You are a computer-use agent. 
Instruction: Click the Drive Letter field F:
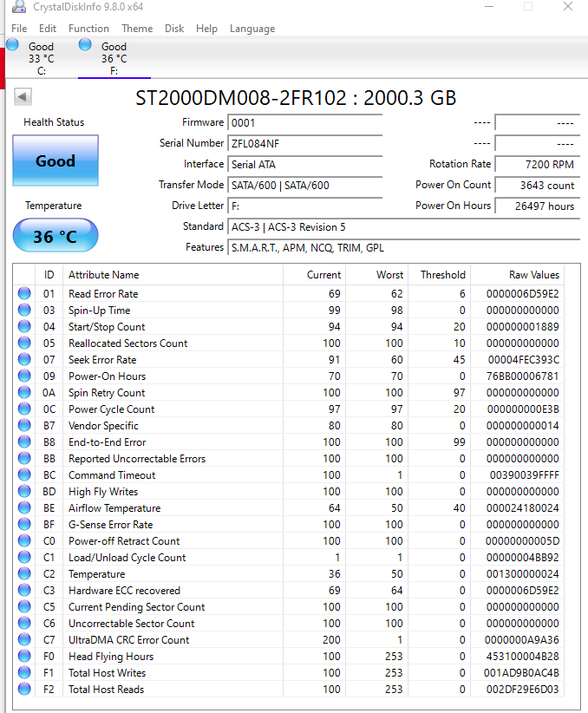pos(304,206)
